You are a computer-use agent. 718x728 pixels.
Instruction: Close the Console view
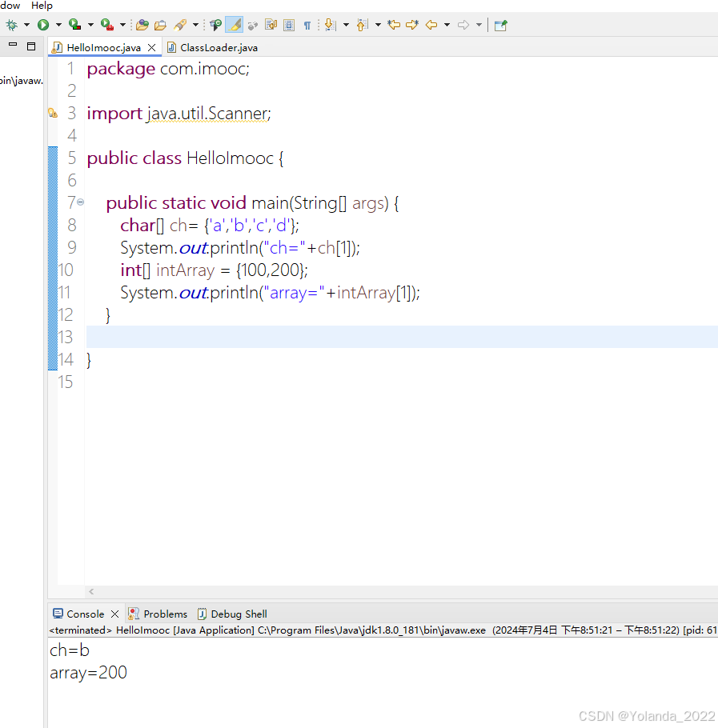click(x=114, y=614)
